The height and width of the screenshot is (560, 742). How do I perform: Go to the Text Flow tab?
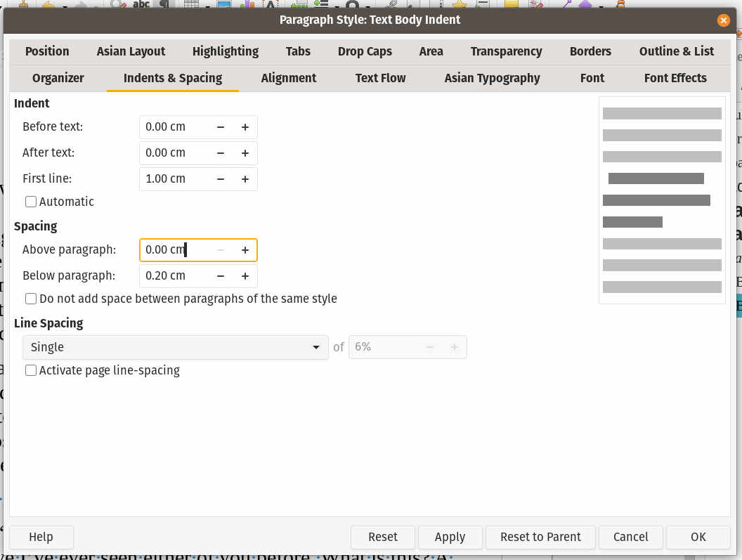(x=380, y=78)
